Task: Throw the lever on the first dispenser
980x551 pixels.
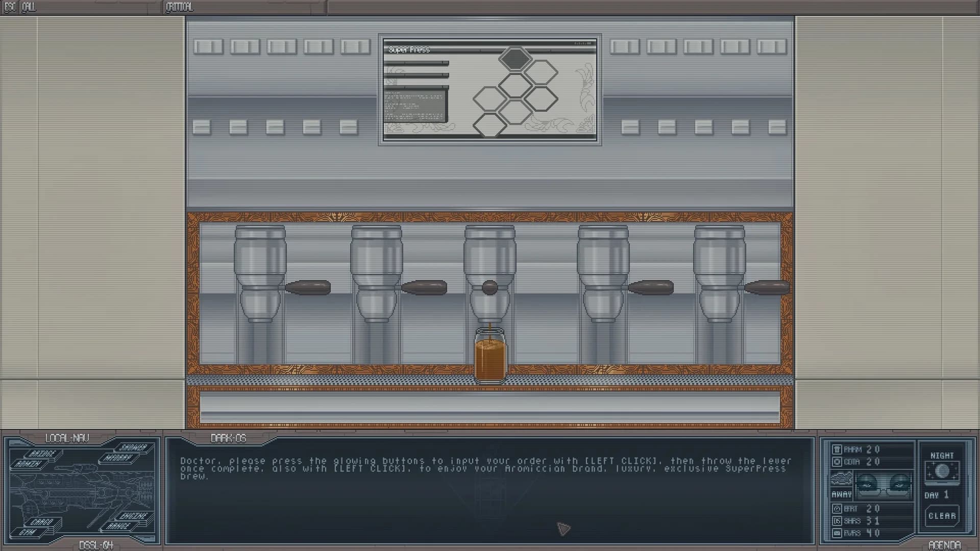Action: click(307, 288)
